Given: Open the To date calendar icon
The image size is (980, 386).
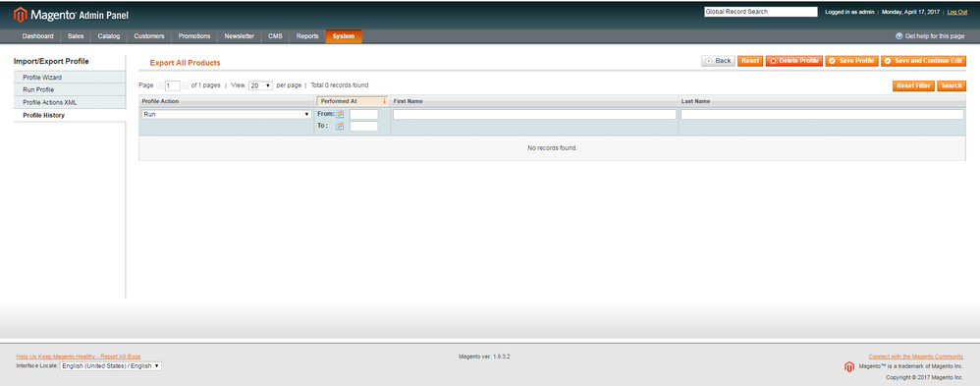Looking at the screenshot, I should (340, 126).
